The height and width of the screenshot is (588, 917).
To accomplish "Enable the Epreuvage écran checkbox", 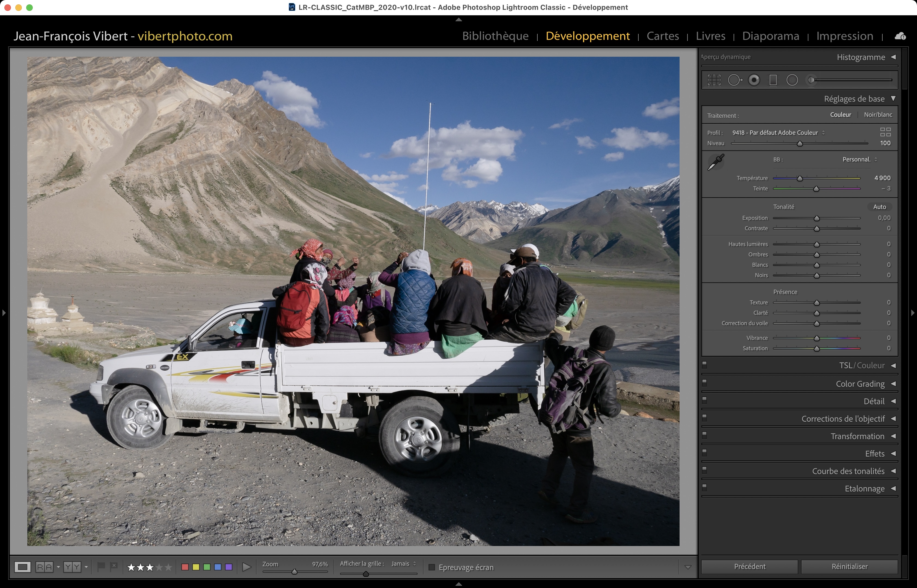I will tap(432, 567).
